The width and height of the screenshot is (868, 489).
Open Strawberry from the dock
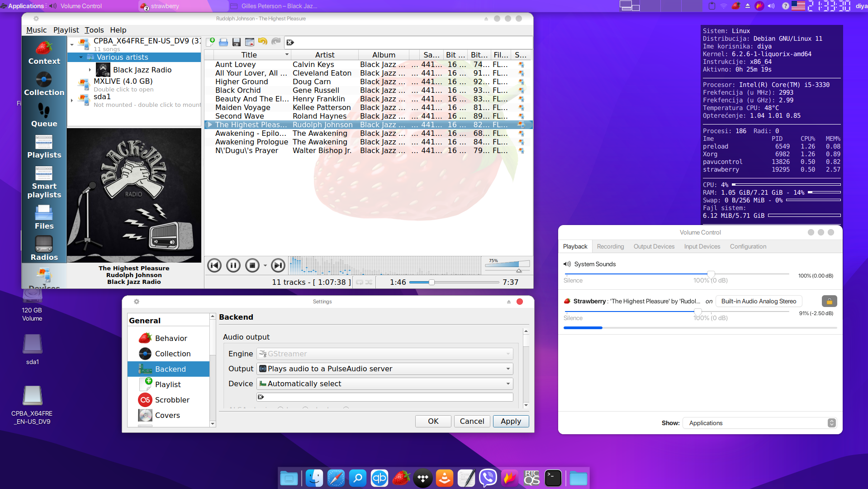[x=401, y=478]
